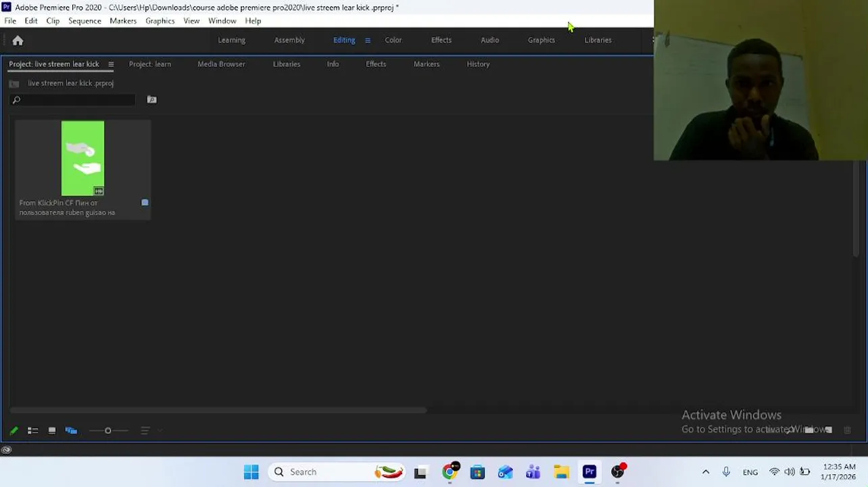Switch to the Libraries workspace
The width and height of the screenshot is (868, 487).
[598, 41]
